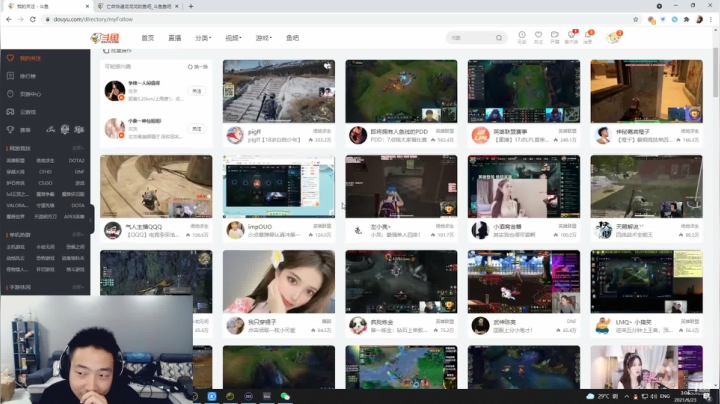Viewport: 720px width, 404px height.
Task: Open APEX英雄 category in sidebar
Action: point(74,216)
